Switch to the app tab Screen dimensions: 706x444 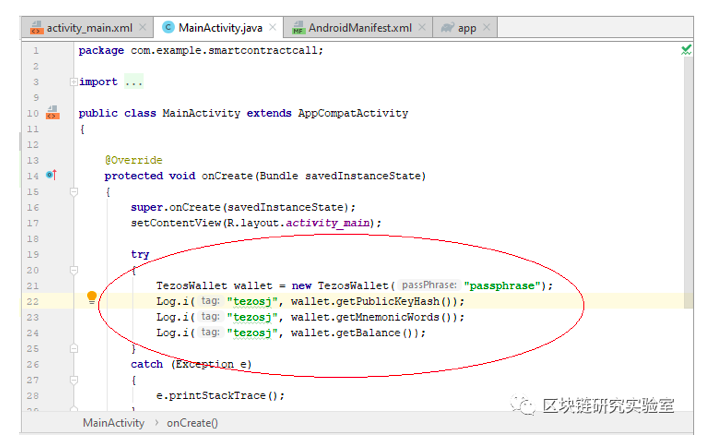tap(465, 28)
